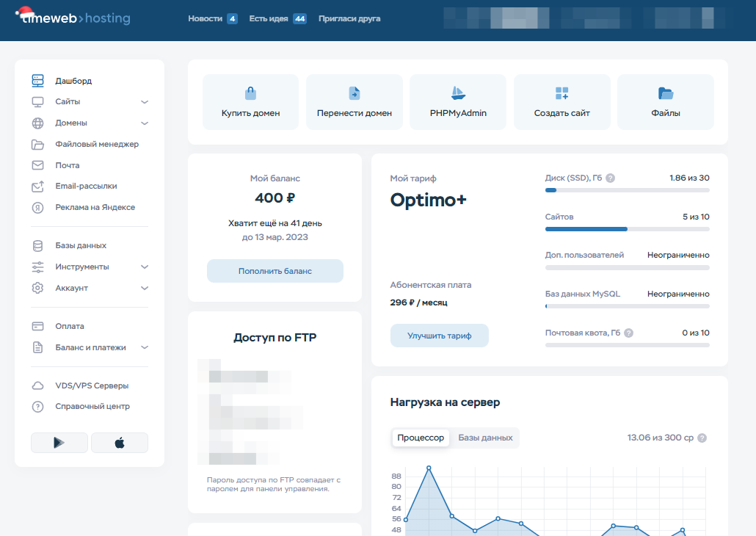Open Файловый менеджер in sidebar

point(96,145)
